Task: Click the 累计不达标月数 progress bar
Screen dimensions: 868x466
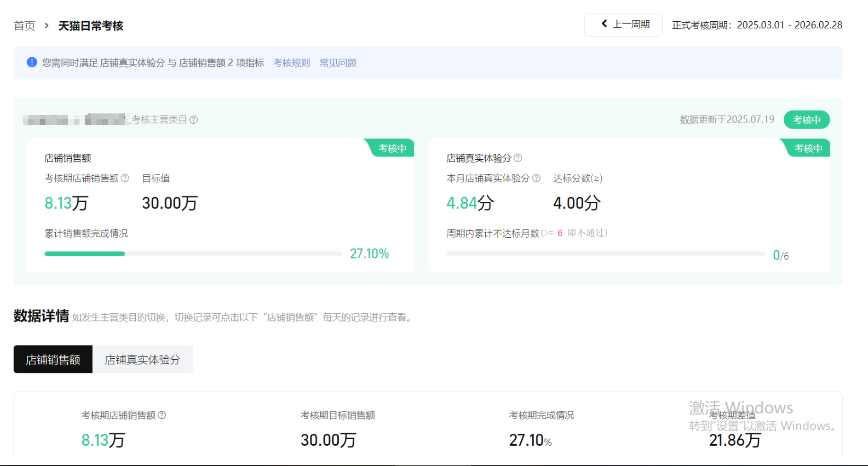Action: 605,254
